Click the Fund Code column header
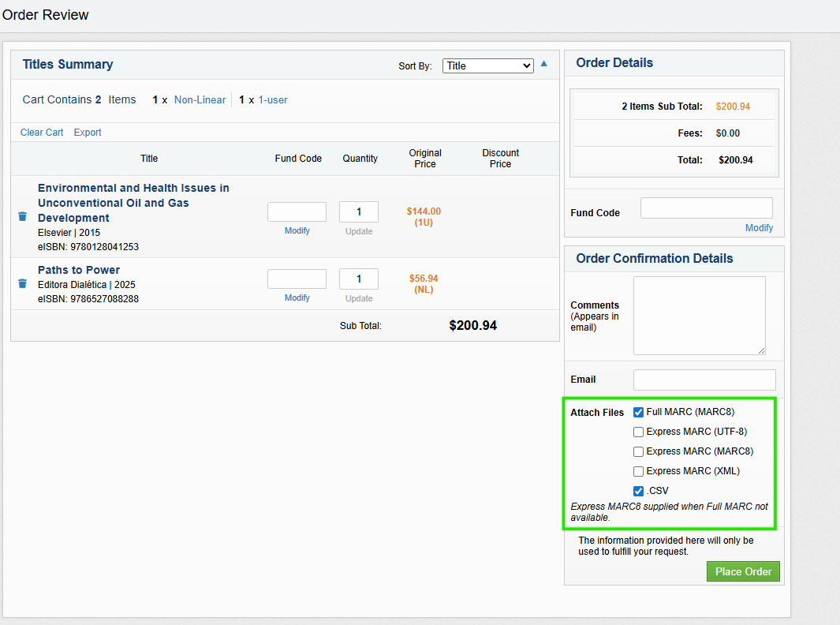This screenshot has width=840, height=625. [298, 159]
